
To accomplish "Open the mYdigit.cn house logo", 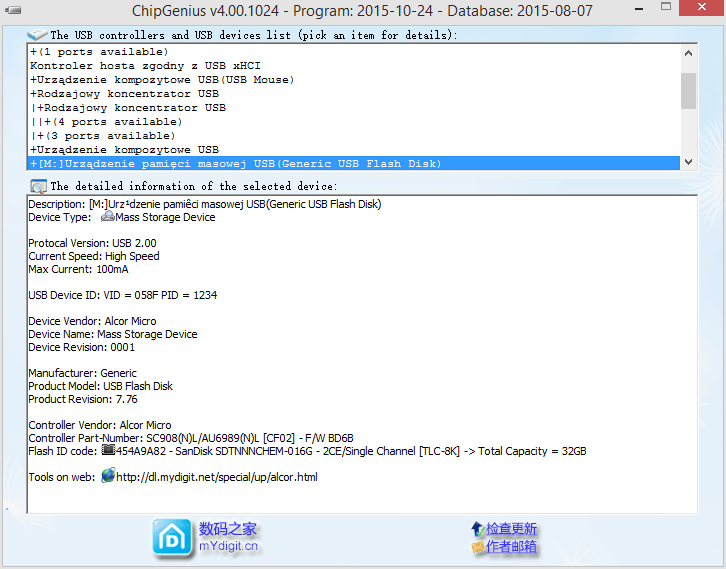I will [x=172, y=538].
